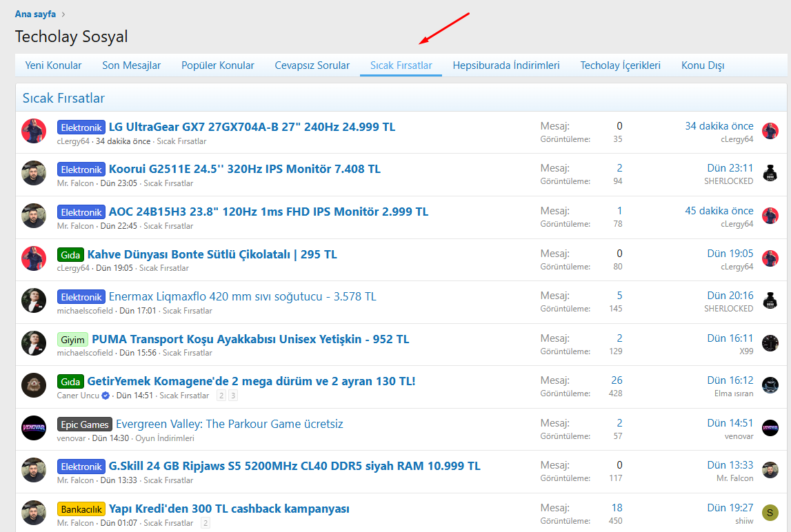Open Popüler Konular tab

coord(217,65)
